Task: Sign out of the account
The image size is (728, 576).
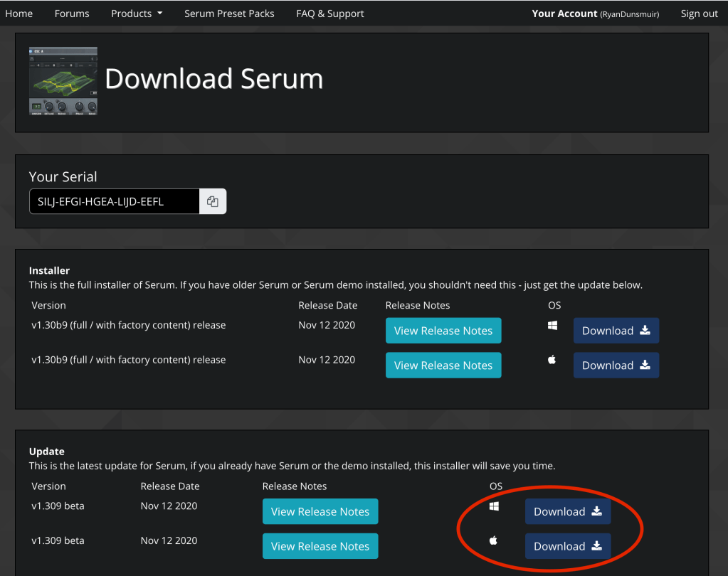Action: click(699, 14)
